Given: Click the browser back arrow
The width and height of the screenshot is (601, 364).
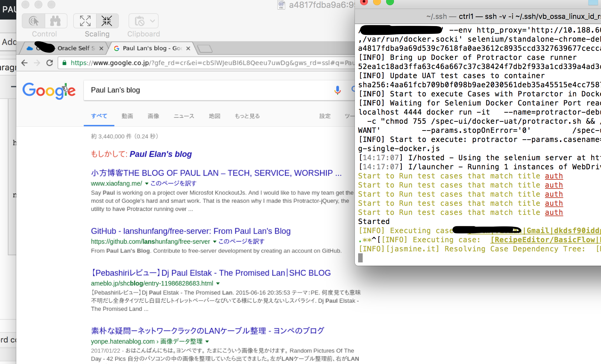Looking at the screenshot, I should click(x=24, y=63).
